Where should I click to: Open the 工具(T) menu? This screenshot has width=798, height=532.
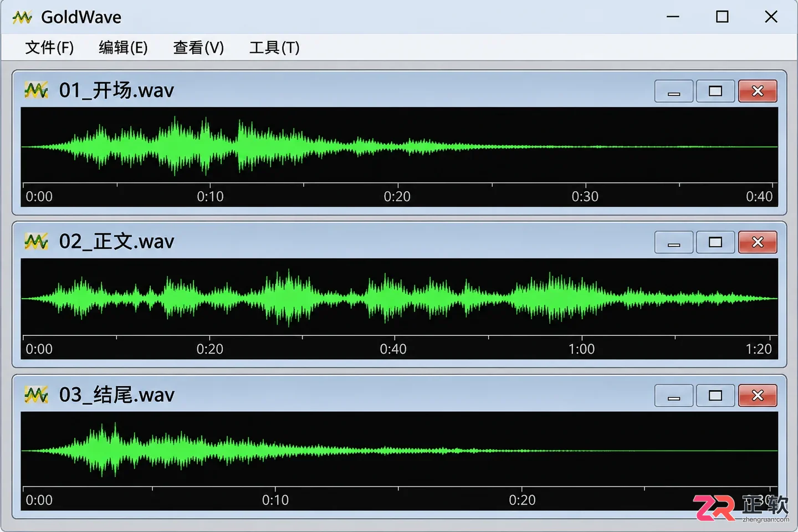click(274, 48)
